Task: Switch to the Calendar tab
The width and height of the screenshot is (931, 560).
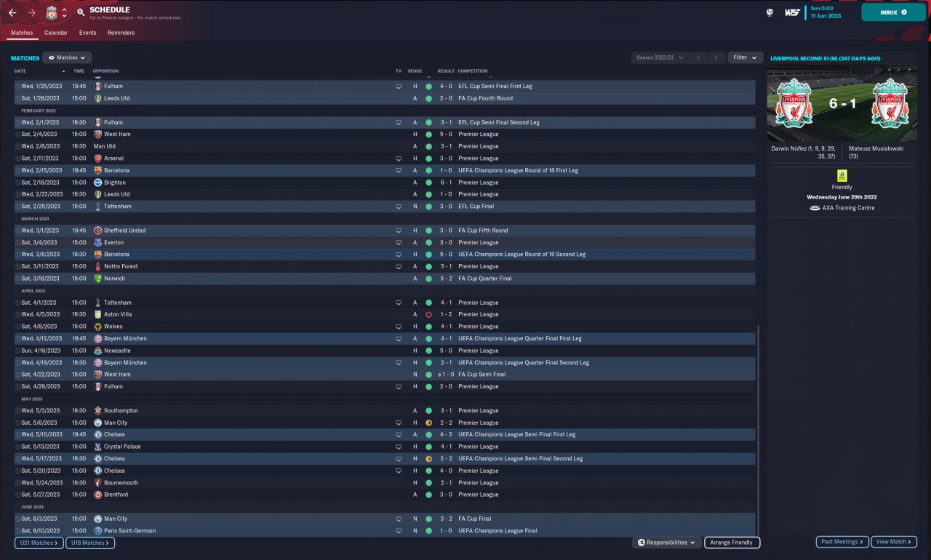Action: (x=56, y=33)
